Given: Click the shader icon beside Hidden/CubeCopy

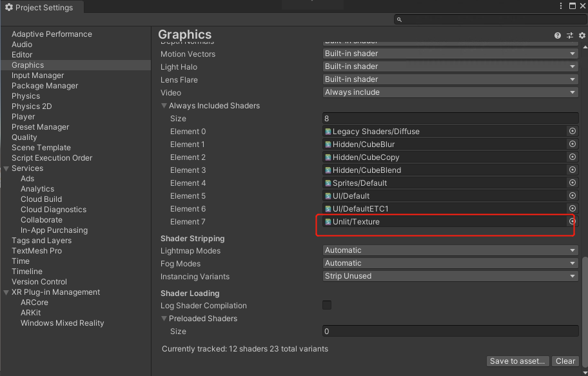Looking at the screenshot, I should coord(328,157).
